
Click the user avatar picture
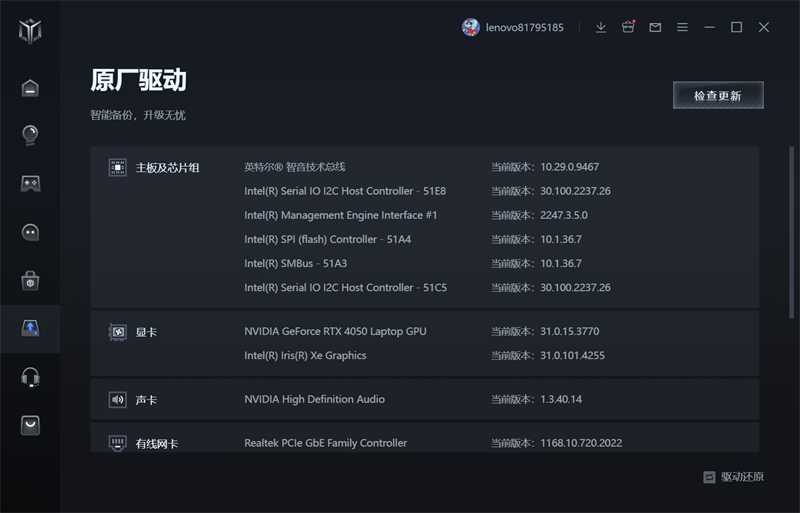coord(471,27)
